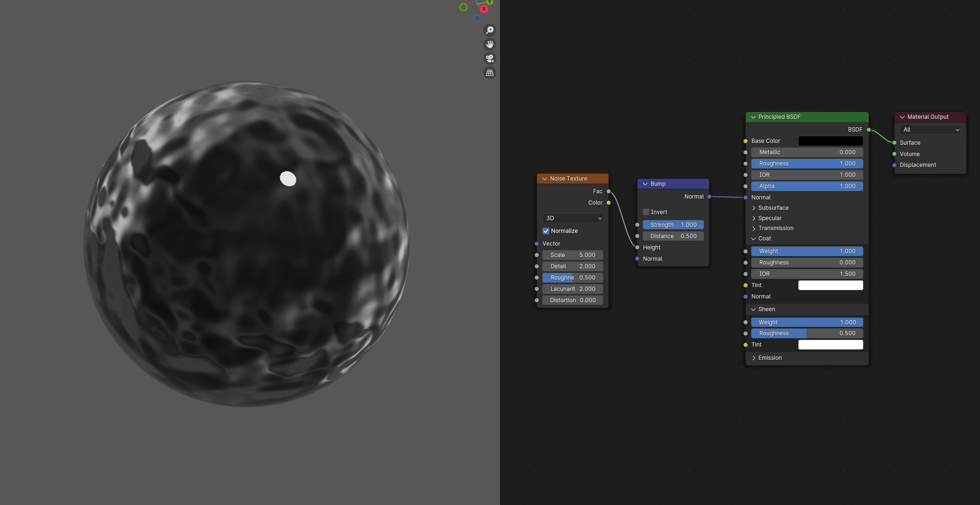Click the Displacement input socket on Material Output
The image size is (980, 505).
click(894, 165)
